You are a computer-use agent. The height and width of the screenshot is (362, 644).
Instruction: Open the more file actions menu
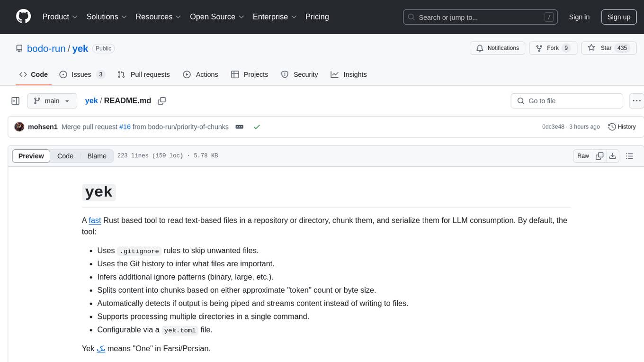(636, 101)
